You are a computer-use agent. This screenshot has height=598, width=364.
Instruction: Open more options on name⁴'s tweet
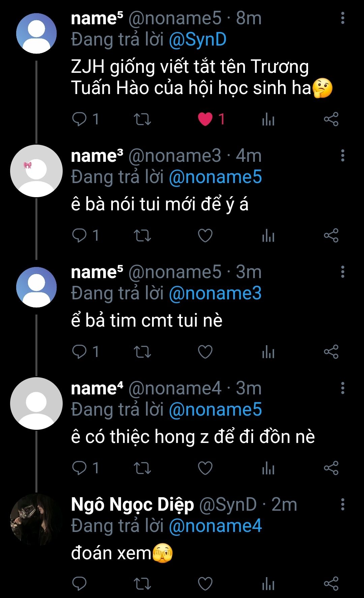[342, 388]
